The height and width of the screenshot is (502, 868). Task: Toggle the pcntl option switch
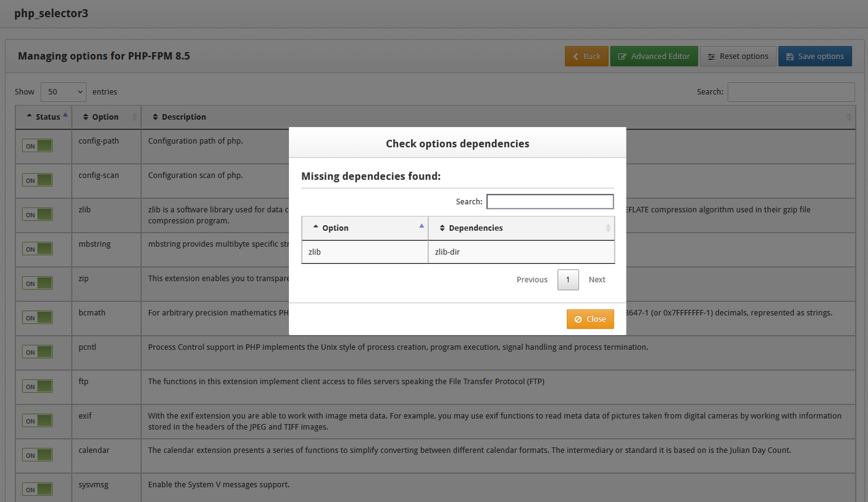(37, 352)
